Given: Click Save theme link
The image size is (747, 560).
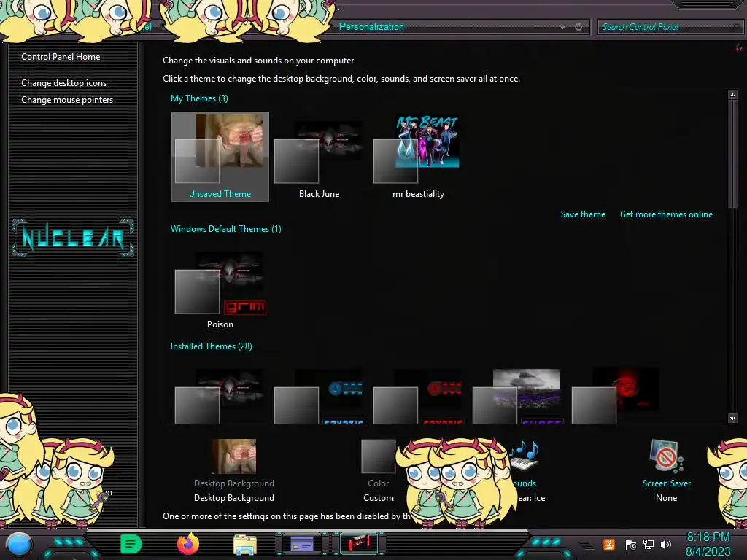Looking at the screenshot, I should [x=583, y=214].
